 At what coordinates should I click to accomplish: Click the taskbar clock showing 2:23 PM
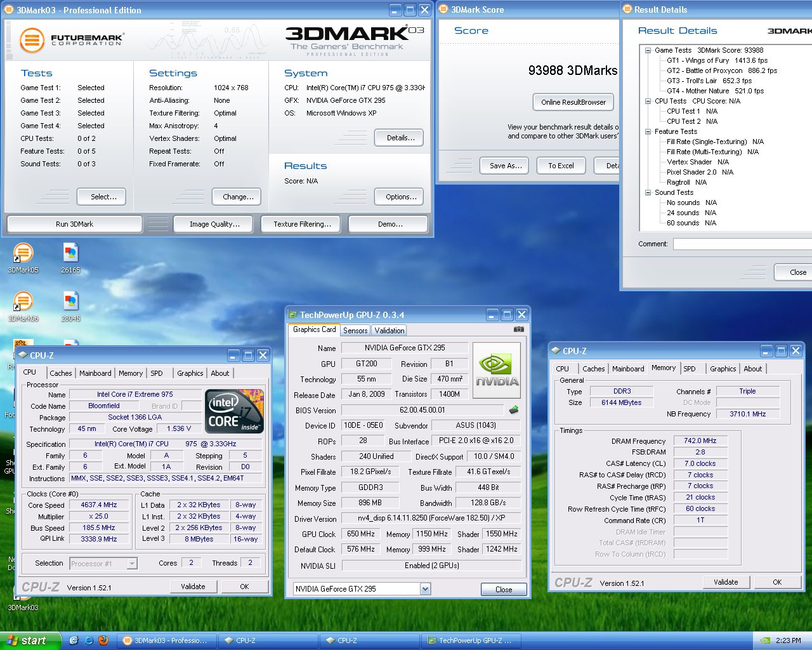tap(788, 640)
